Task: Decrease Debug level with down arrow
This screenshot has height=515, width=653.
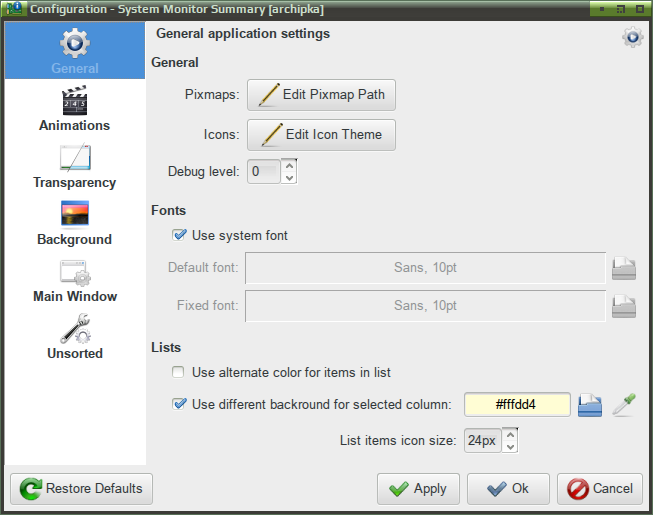Action: [x=289, y=178]
